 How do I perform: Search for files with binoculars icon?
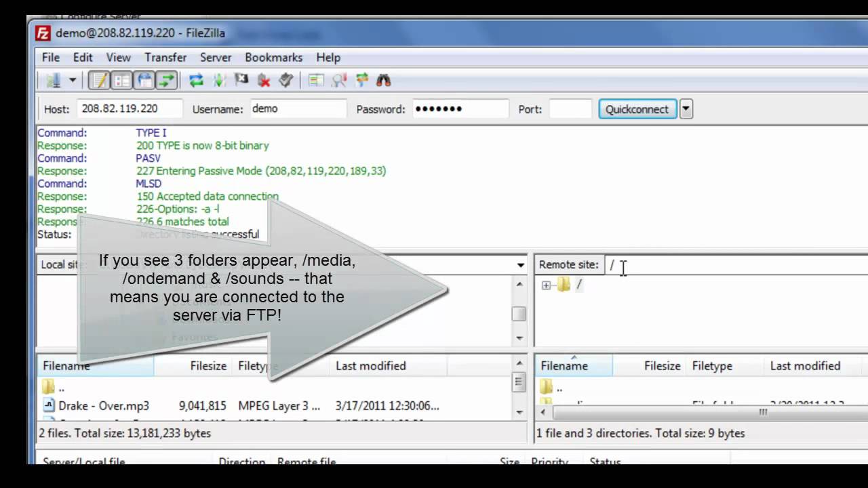[x=383, y=81]
